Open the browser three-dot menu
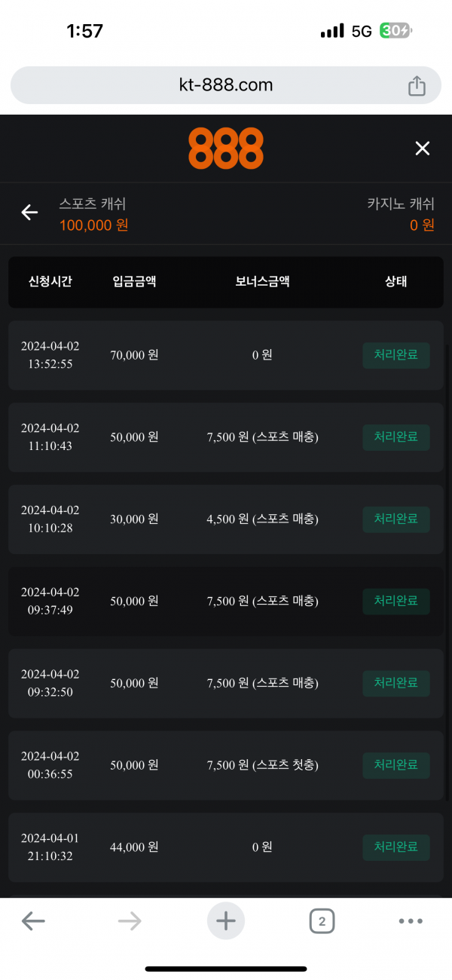 (x=411, y=920)
